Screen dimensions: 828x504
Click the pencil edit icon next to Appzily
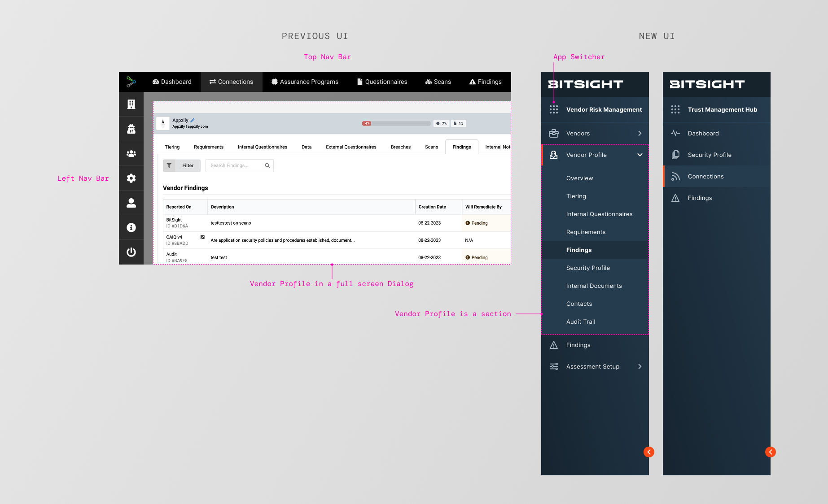(193, 120)
